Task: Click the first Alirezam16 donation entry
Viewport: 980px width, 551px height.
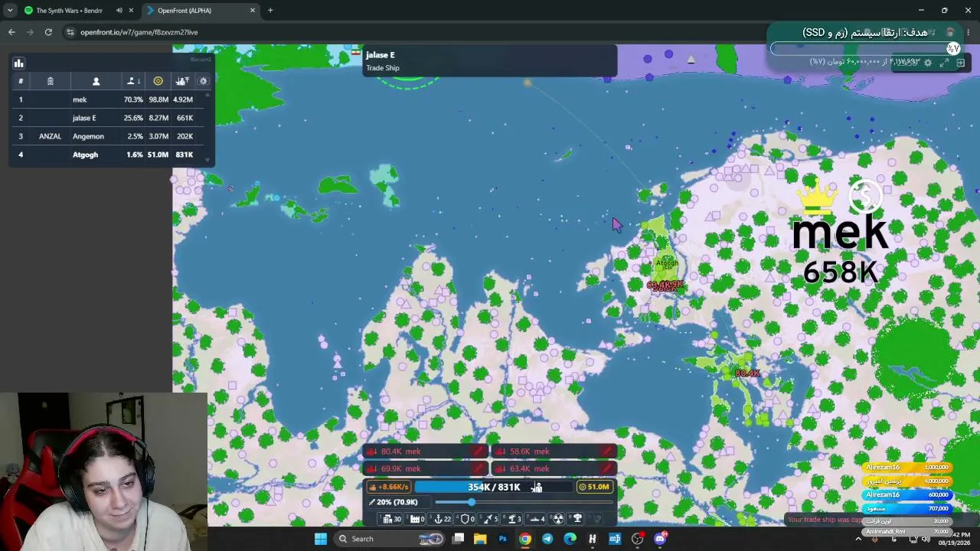Action: 907,468
